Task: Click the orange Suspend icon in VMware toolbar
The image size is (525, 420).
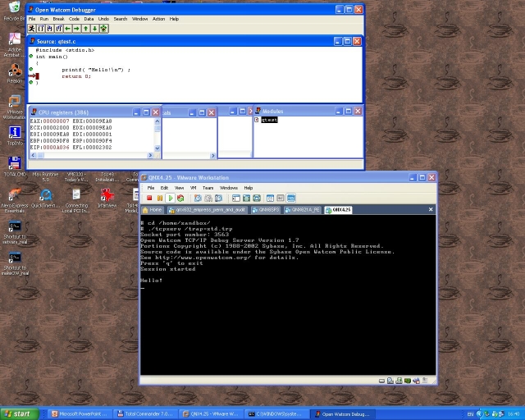Action: coord(159,198)
